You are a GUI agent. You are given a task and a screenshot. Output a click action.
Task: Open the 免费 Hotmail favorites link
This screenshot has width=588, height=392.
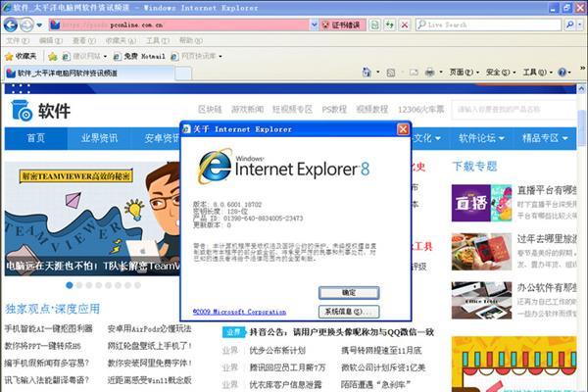139,56
